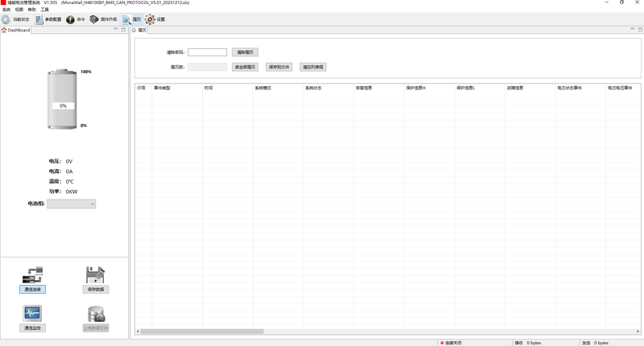Open 固件升级 firmware upgrade icon
Screen dimensions: 644x346
94,19
